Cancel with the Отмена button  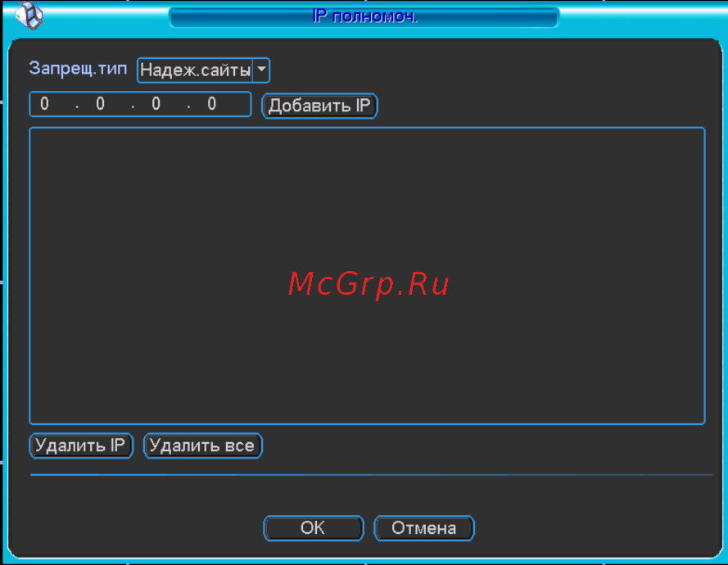pos(424,528)
